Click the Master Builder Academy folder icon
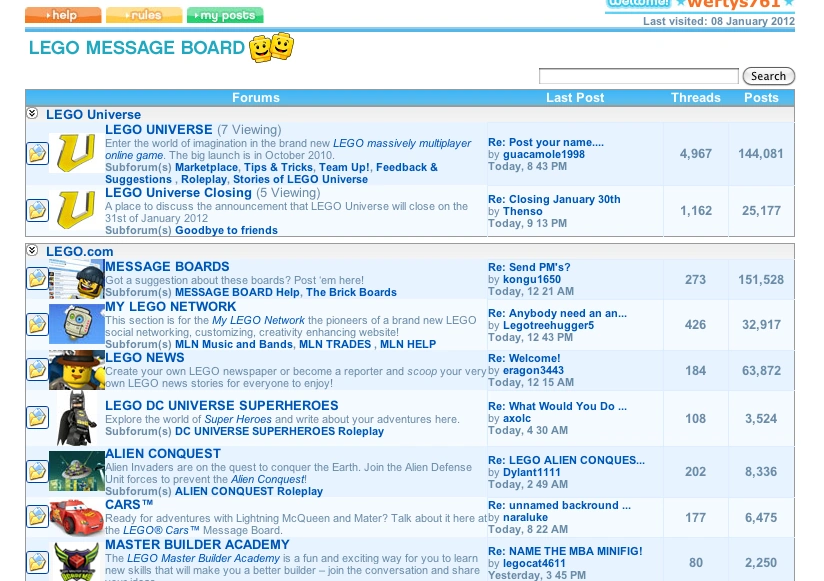 coord(37,562)
